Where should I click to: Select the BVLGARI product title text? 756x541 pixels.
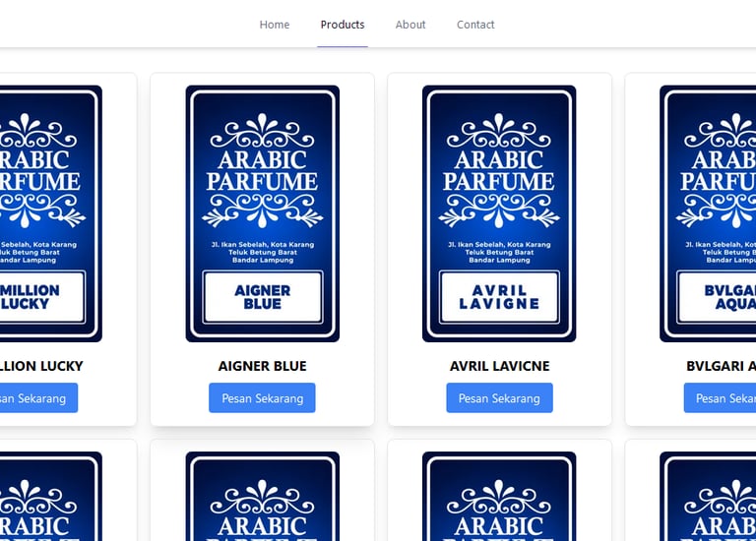point(721,366)
